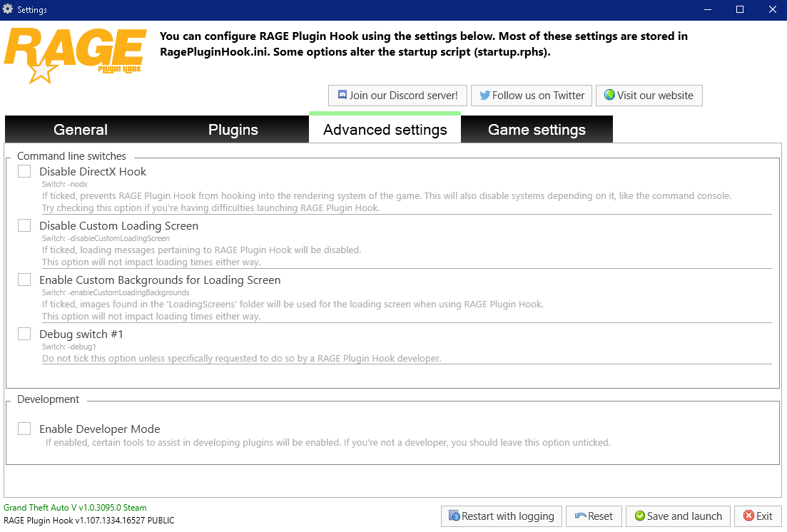This screenshot has height=532, width=787.
Task: Click the Discord logo icon
Action: 342,96
